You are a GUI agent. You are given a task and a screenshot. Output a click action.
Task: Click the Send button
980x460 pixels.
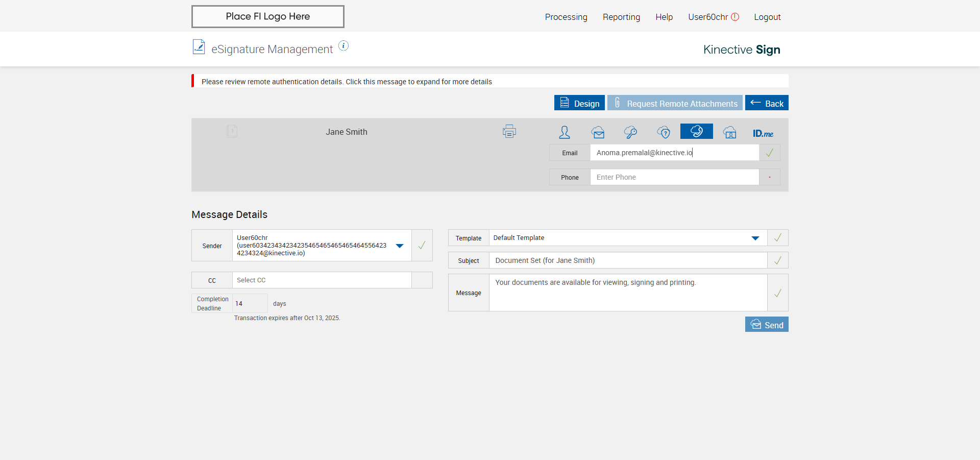click(766, 325)
